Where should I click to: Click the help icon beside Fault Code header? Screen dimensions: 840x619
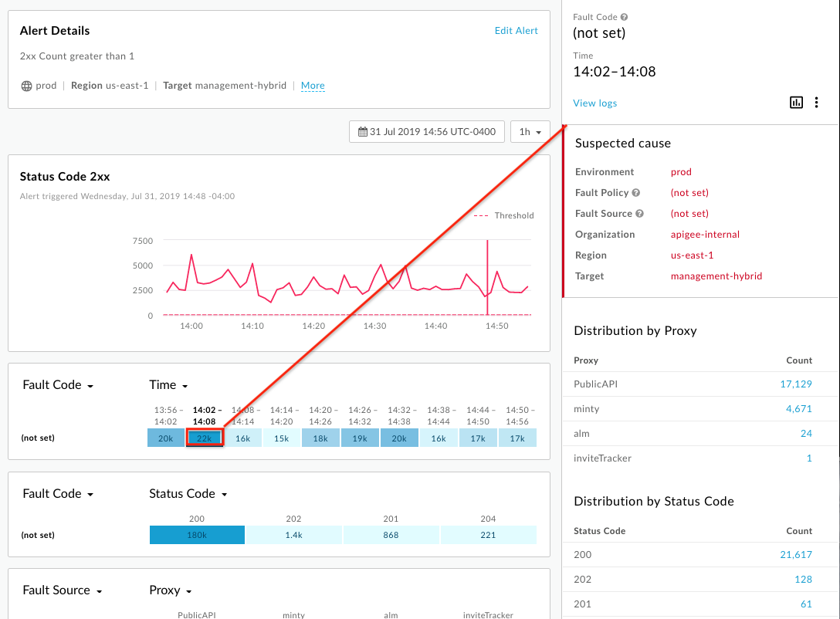pos(623,16)
